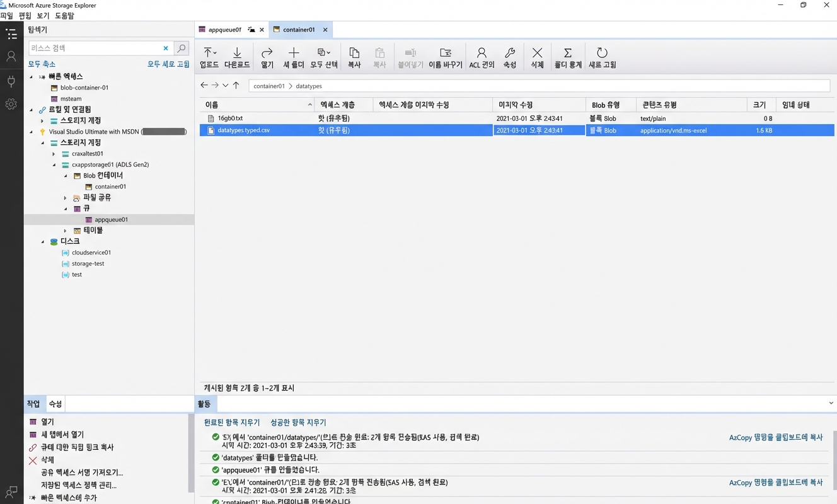Close the appqueue01 tab
Screen dimensions: 837x504
tap(262, 30)
